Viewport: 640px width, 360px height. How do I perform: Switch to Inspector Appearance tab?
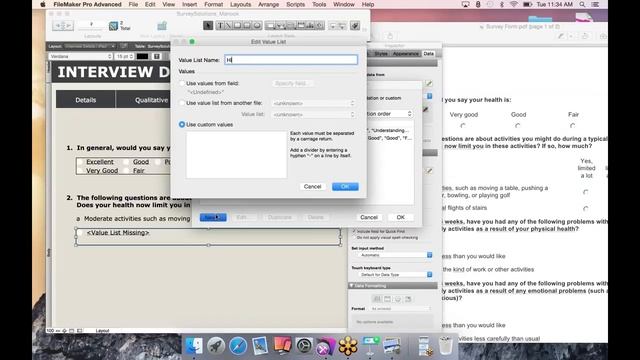[x=405, y=53]
